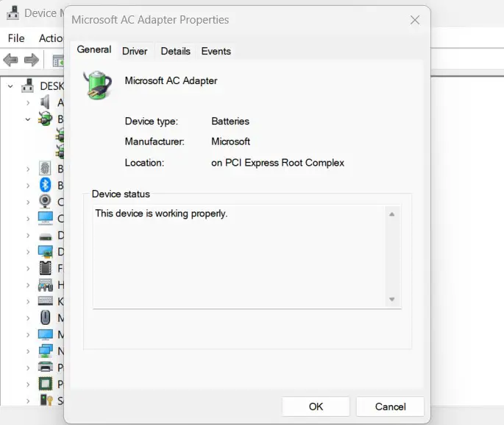This screenshot has width=504, height=425.
Task: Click the Back arrow in Device Manager toolbar
Action: (10, 60)
